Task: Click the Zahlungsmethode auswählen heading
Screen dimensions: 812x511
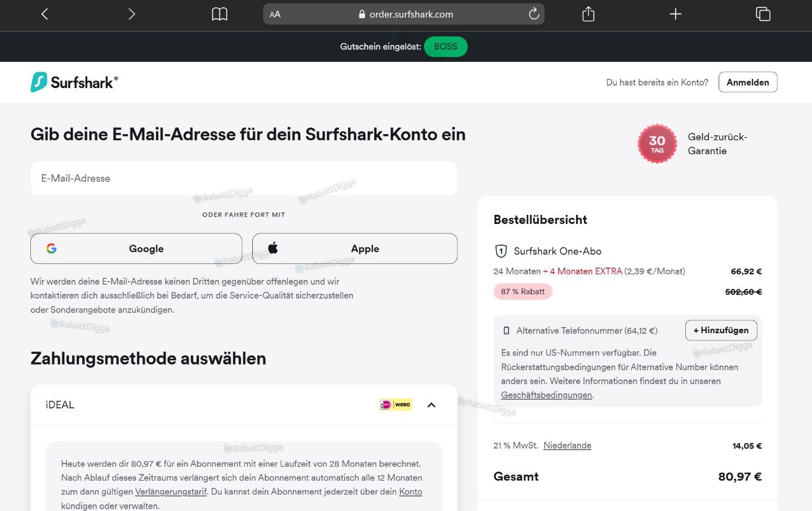Action: tap(148, 358)
